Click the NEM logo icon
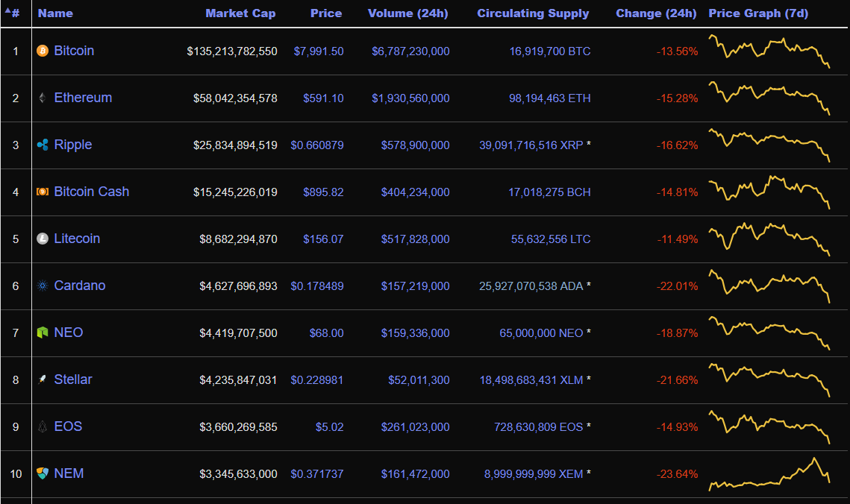The height and width of the screenshot is (504, 850). coord(43,473)
